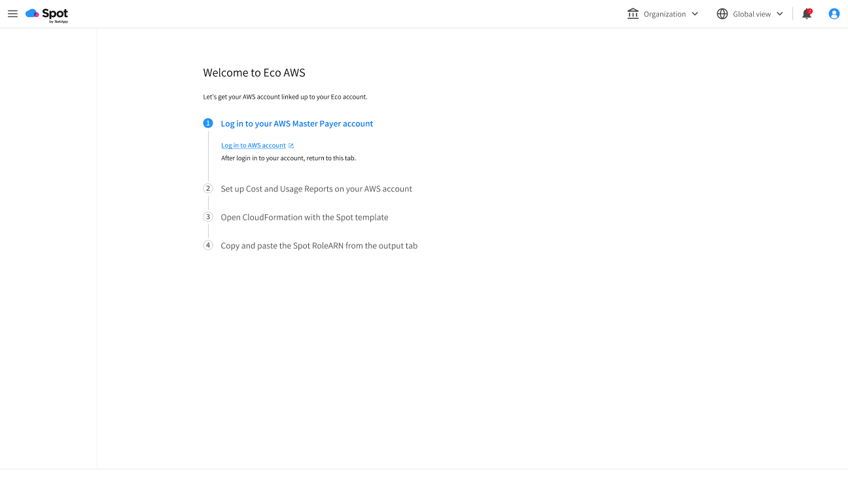Click the step 1 numbered circle indicator
This screenshot has width=848, height=504.
click(x=207, y=123)
